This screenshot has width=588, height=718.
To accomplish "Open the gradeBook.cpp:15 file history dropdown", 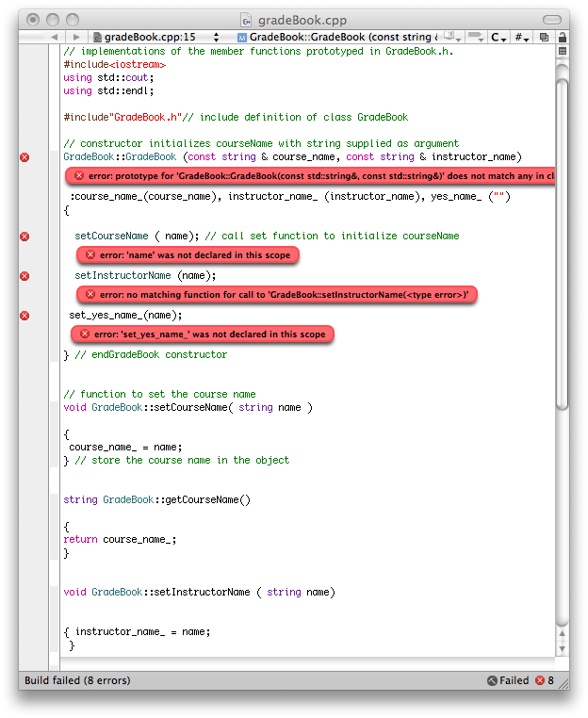I will (156, 37).
